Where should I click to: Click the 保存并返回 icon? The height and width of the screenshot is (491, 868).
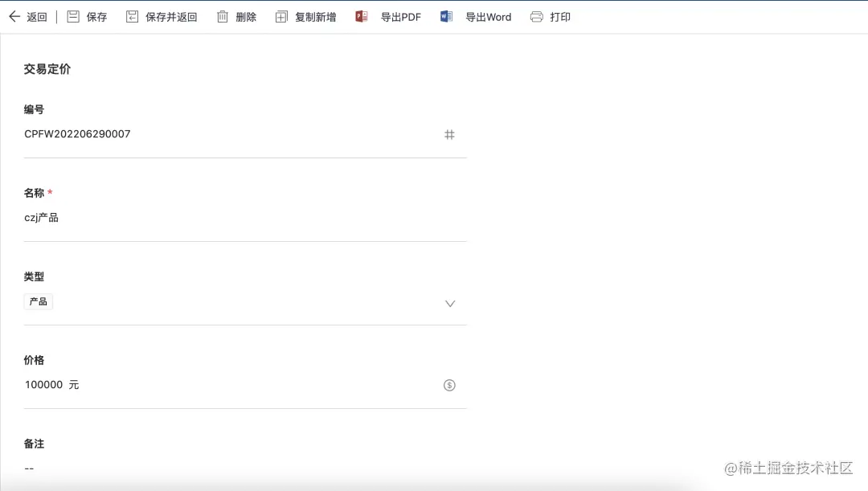click(x=133, y=17)
